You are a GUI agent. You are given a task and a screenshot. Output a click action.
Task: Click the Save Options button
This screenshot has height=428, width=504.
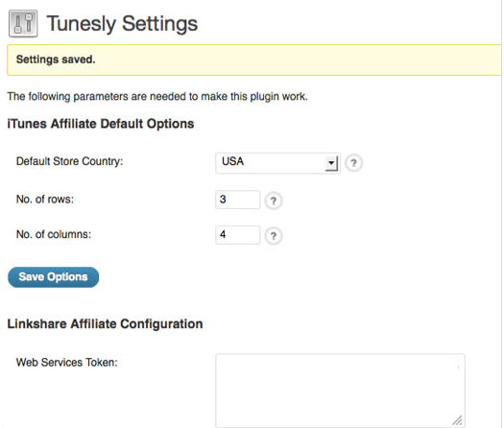click(x=53, y=277)
